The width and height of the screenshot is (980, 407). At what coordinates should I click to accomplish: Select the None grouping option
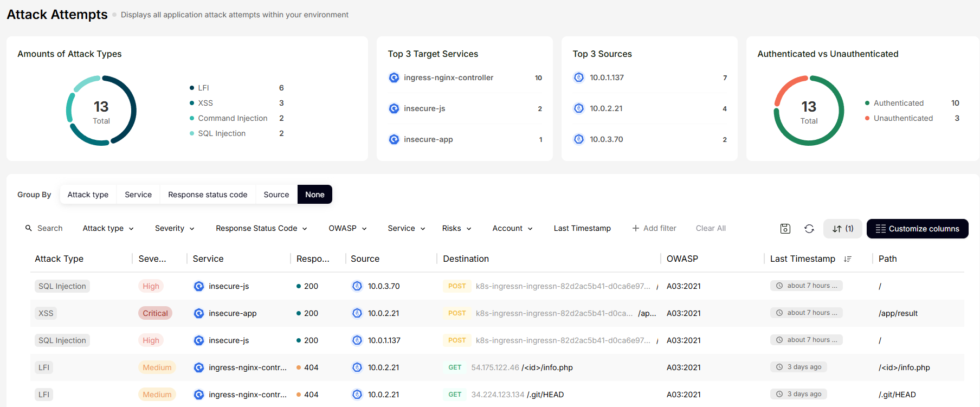coord(314,195)
